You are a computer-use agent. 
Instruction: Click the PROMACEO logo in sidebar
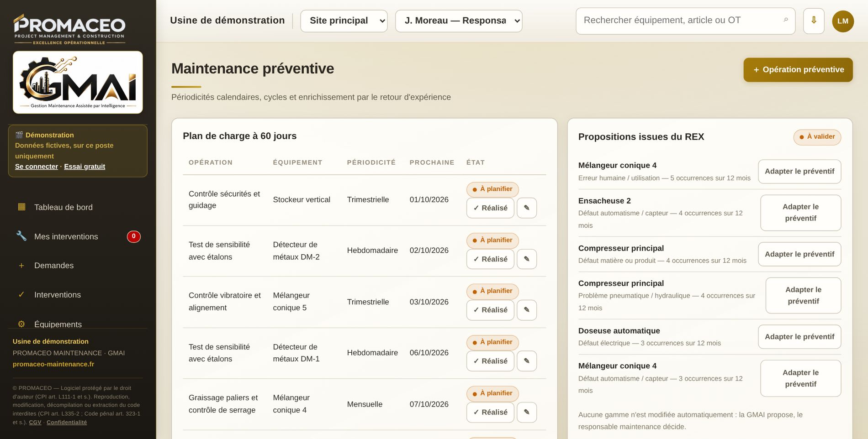(x=69, y=29)
